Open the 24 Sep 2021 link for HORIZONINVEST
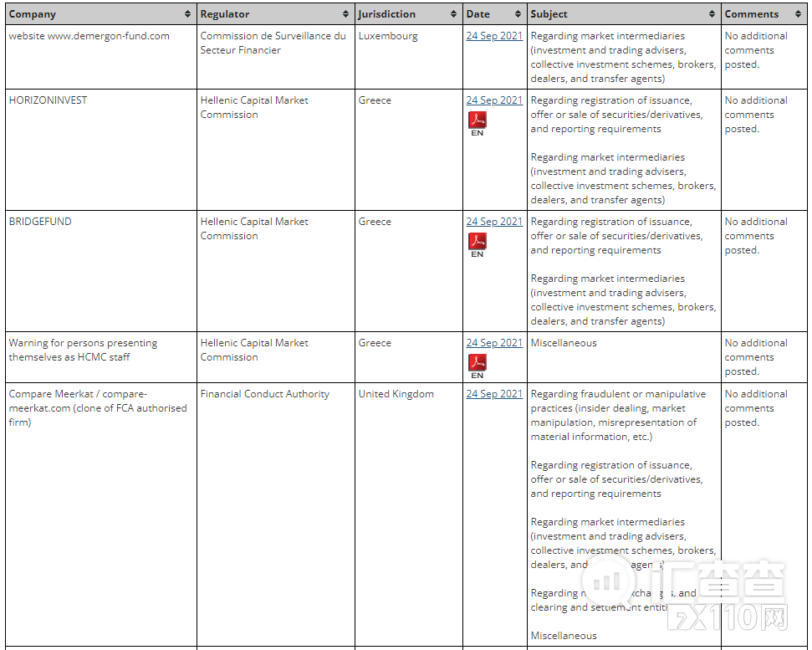The height and width of the screenshot is (650, 812). [x=494, y=100]
